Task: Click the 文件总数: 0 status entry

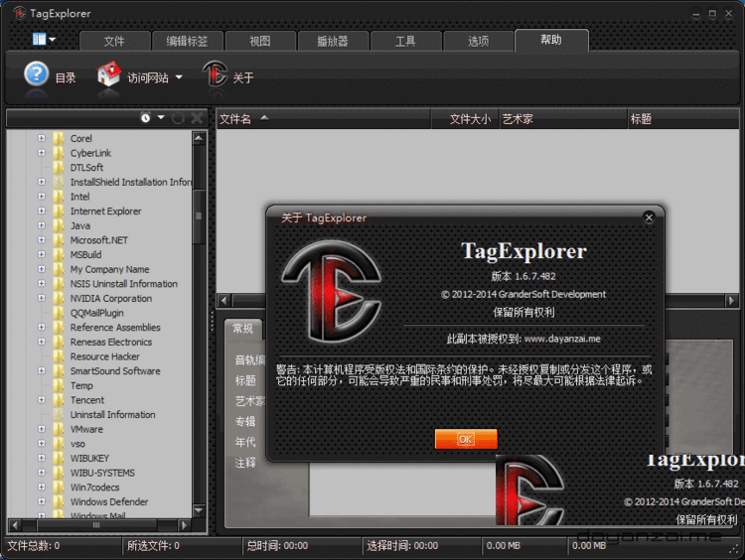Action: click(x=33, y=546)
